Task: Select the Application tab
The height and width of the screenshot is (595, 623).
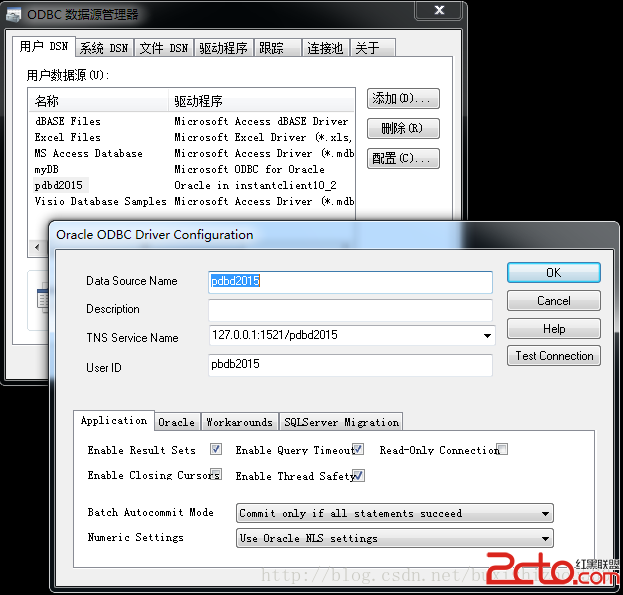Action: [114, 421]
